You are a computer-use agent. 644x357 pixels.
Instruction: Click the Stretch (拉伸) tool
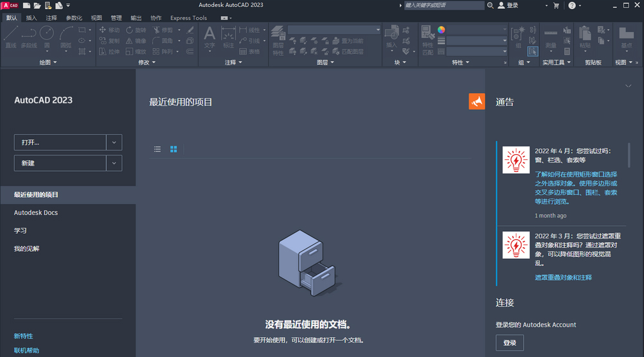pos(109,51)
